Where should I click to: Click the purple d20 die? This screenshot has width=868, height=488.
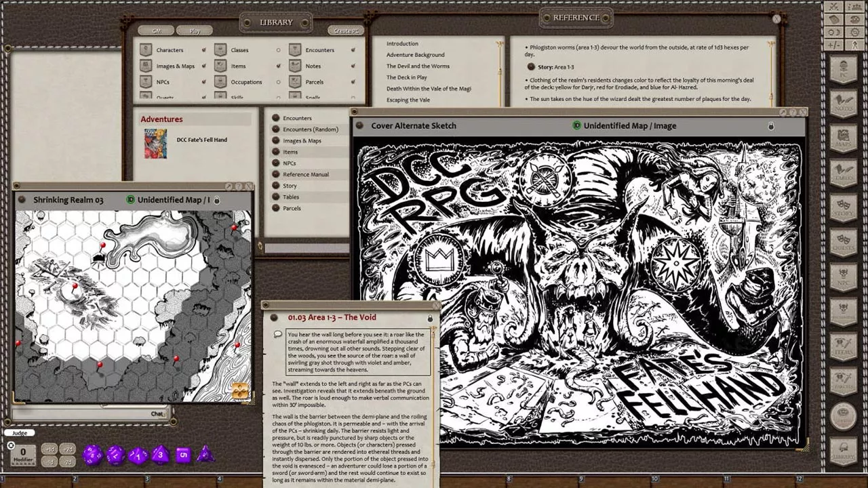tap(93, 454)
